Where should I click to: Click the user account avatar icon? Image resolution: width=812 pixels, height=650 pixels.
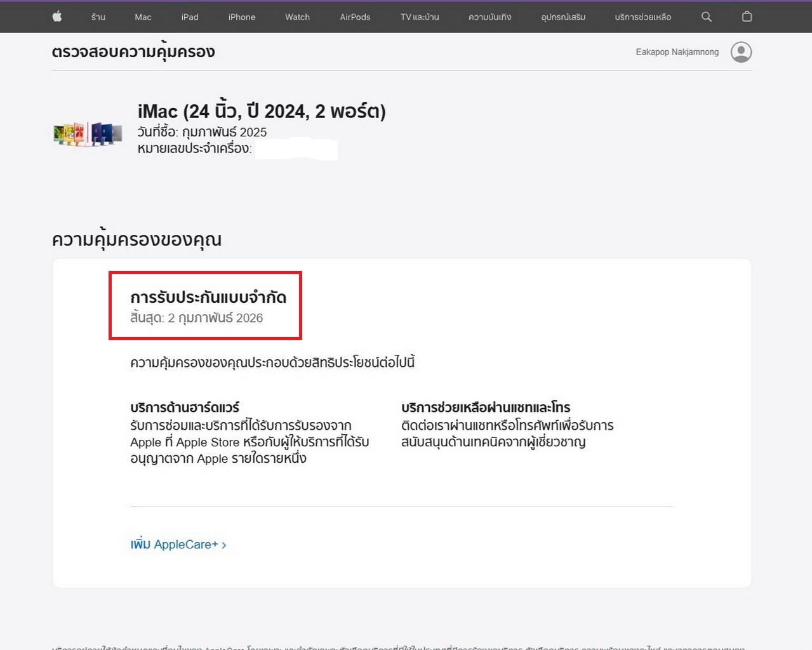point(741,52)
